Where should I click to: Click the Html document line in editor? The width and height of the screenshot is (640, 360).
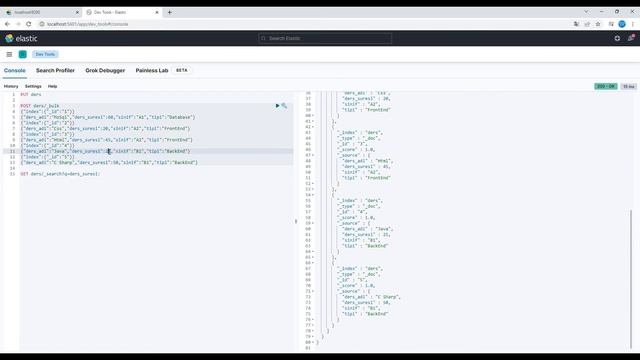107,140
